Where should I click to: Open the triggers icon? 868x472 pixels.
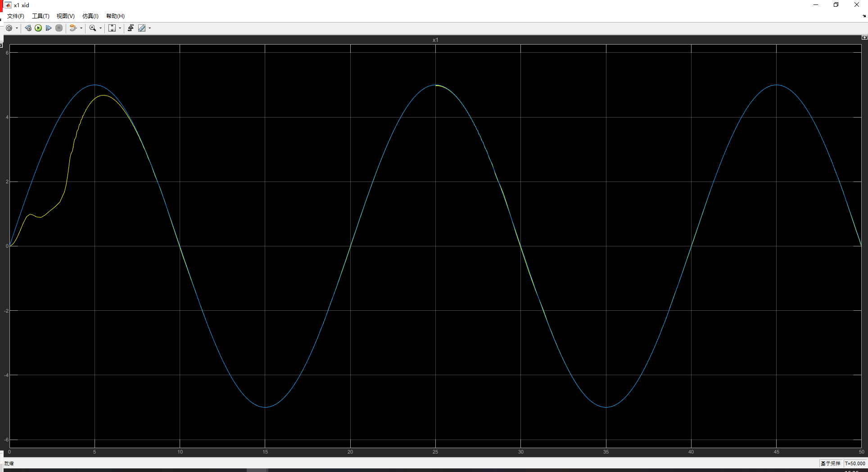(131, 28)
